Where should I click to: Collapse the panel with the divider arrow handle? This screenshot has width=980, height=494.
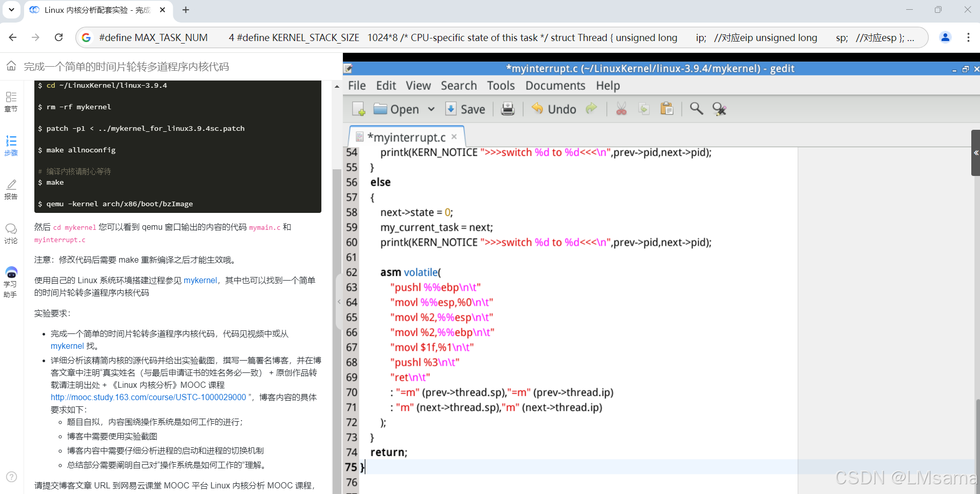click(339, 302)
